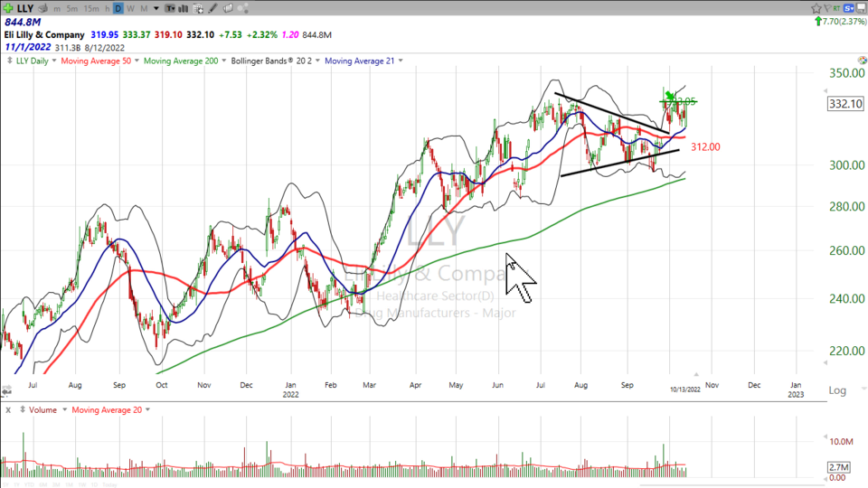Switch to the W weekly time frame

coord(130,8)
